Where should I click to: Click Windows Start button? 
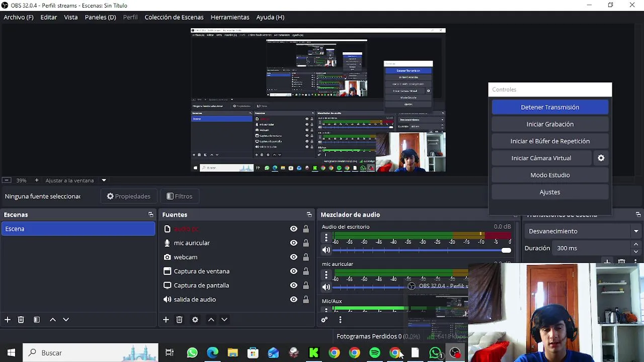11,353
